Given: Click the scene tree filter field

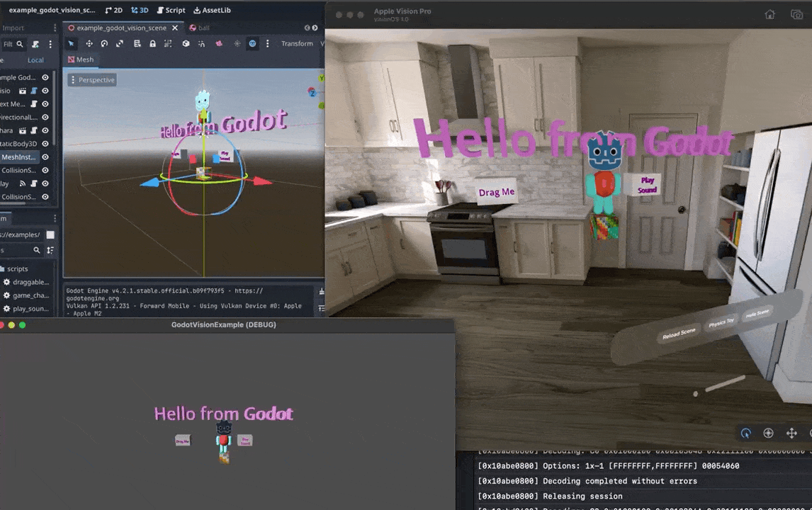Looking at the screenshot, I should (13, 44).
